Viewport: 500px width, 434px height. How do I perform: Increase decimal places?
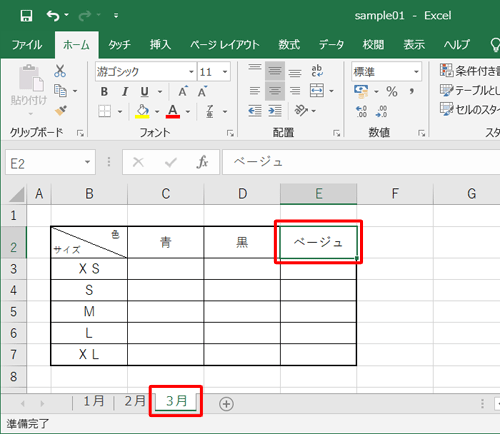click(x=361, y=111)
